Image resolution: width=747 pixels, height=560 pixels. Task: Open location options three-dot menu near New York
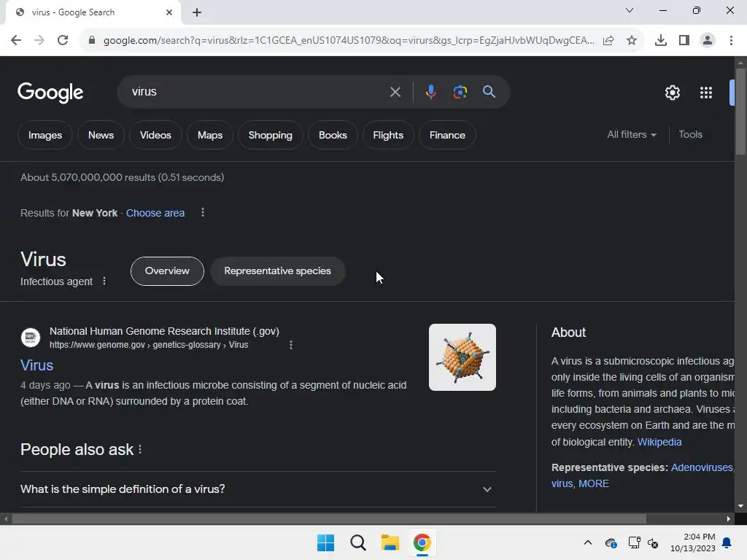coord(203,212)
